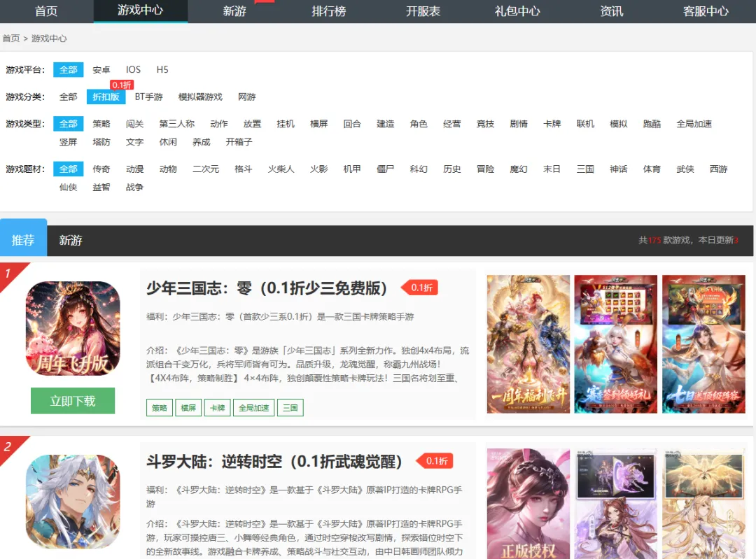
Task: Click 全局加速 tag on 少年三国志 card
Action: (x=254, y=408)
